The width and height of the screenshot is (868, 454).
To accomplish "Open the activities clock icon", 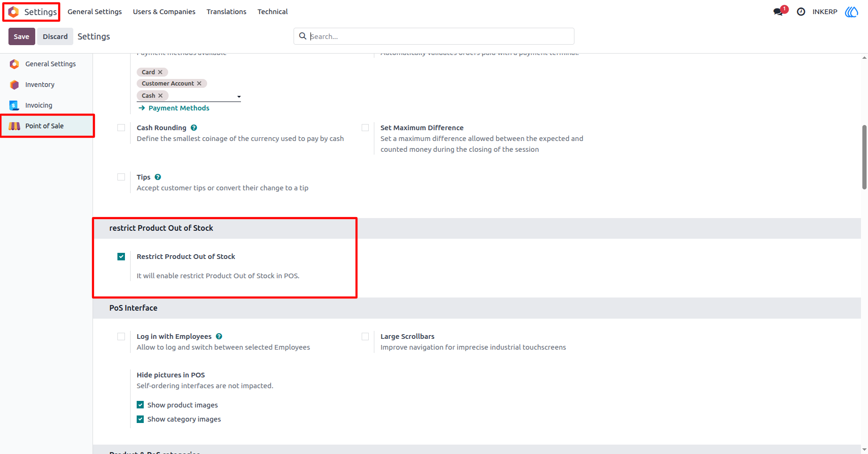I will click(801, 12).
